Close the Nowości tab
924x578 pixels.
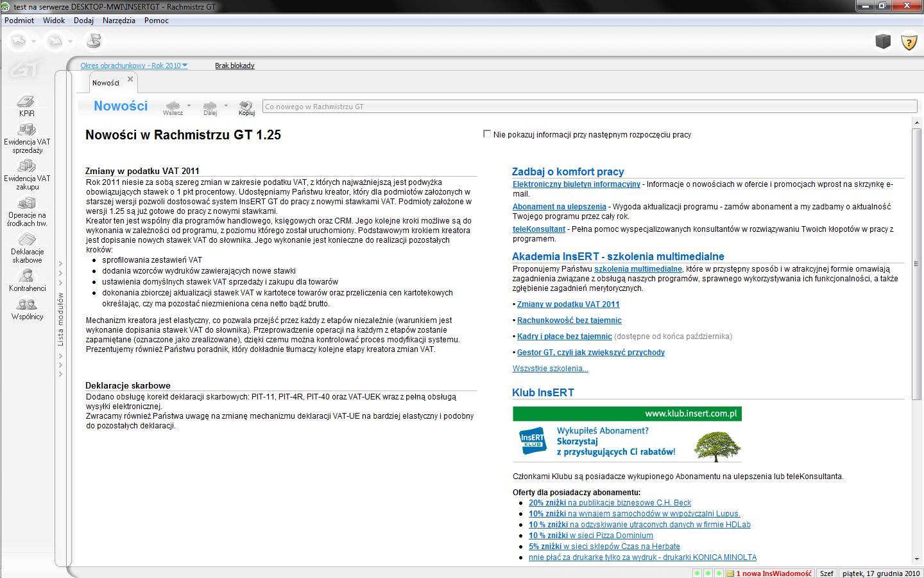click(x=130, y=79)
